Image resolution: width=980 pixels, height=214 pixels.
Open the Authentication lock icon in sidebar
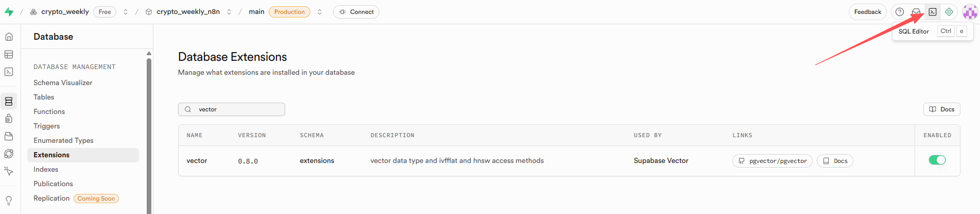[x=9, y=119]
